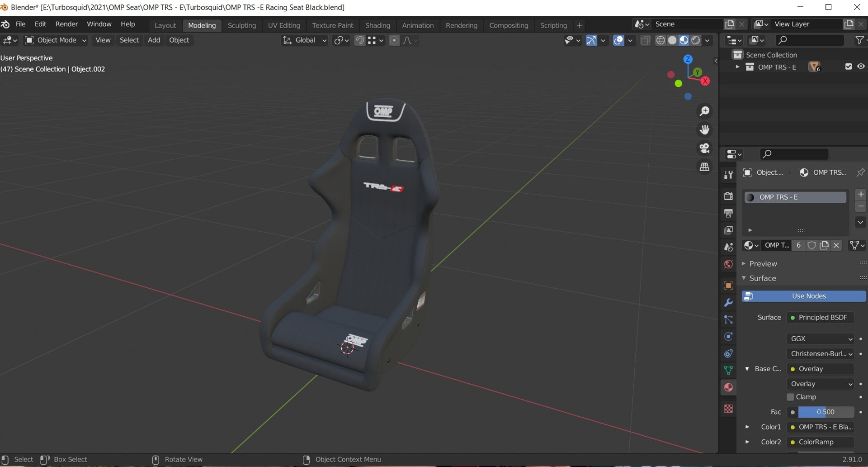Expand OMP TRS - E collection in outliner

tap(737, 67)
